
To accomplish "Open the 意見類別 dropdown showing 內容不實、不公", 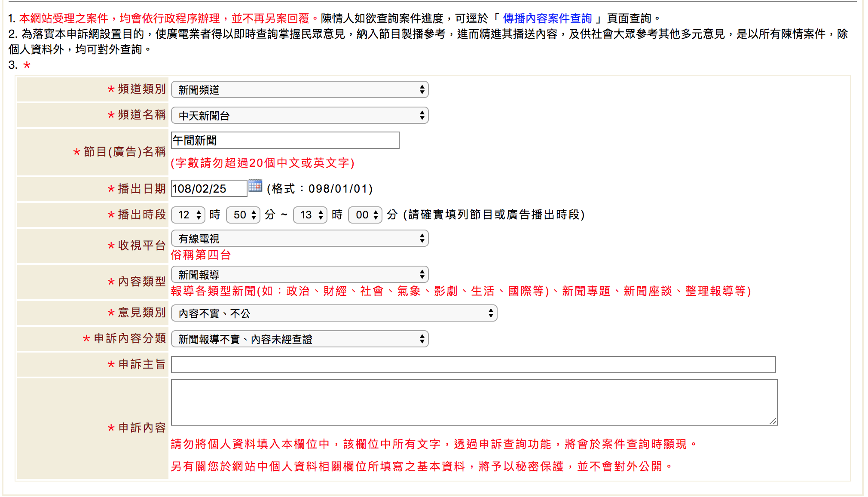I will [x=333, y=313].
